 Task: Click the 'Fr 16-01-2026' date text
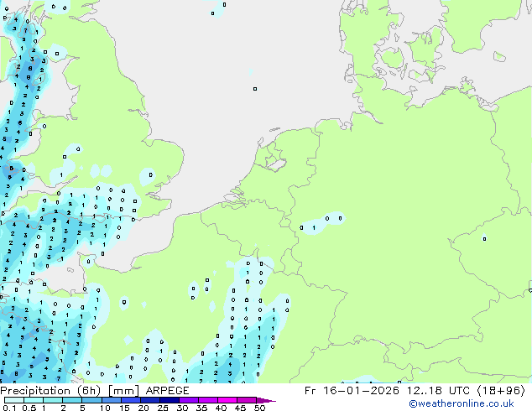coord(352,391)
